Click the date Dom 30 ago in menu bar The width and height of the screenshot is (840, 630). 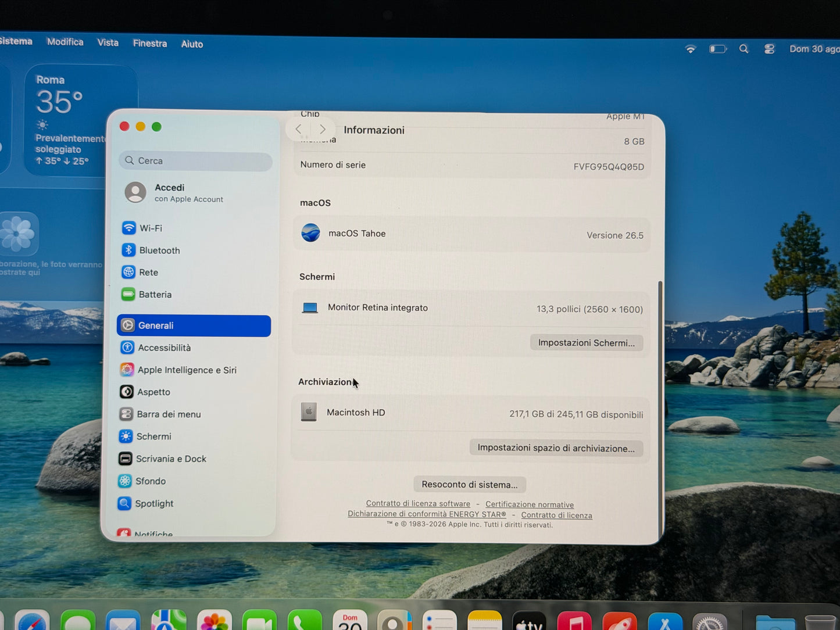(814, 49)
